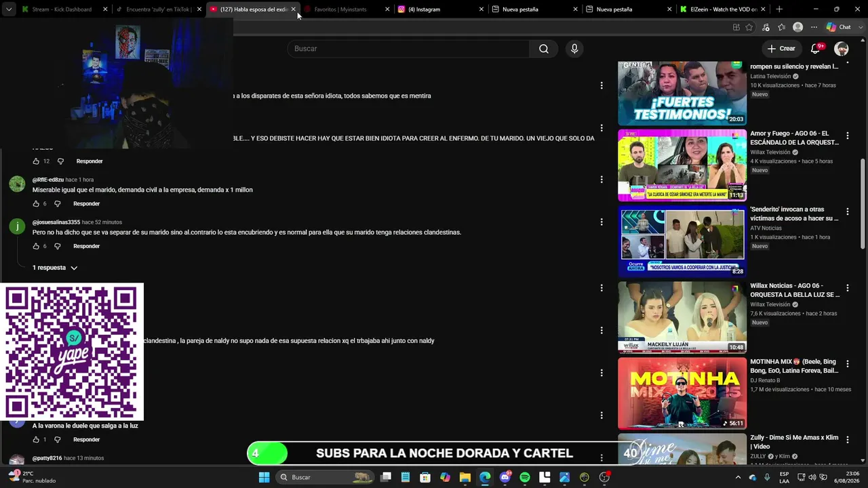Switch to the 'Stream - Kick Dashboard' tab
The height and width of the screenshot is (488, 868).
click(x=64, y=9)
